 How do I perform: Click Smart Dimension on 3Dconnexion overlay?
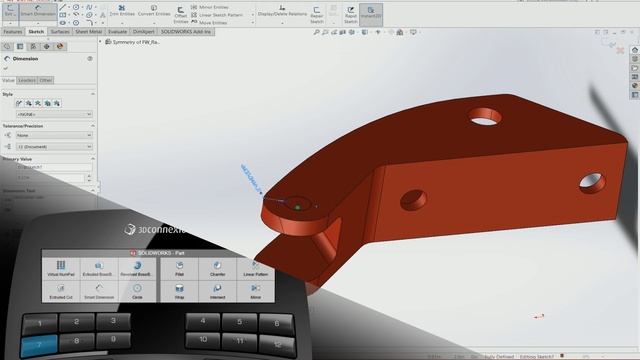click(x=98, y=291)
